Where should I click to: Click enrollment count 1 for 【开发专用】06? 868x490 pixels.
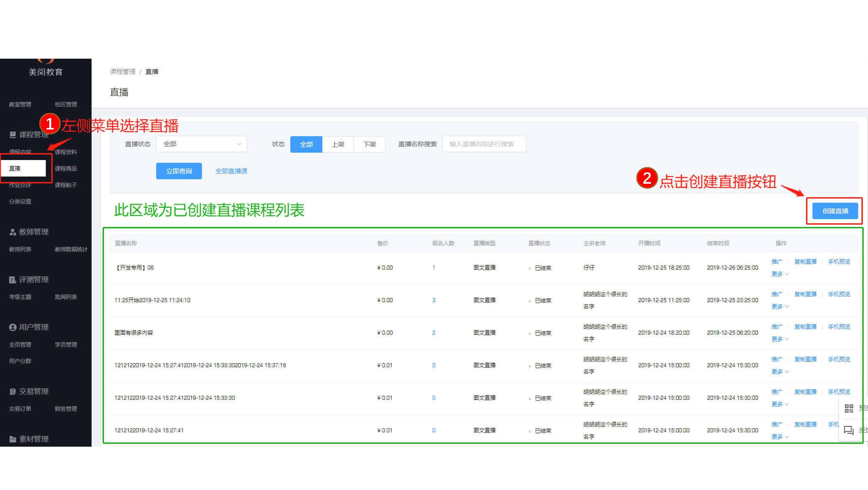coord(434,268)
